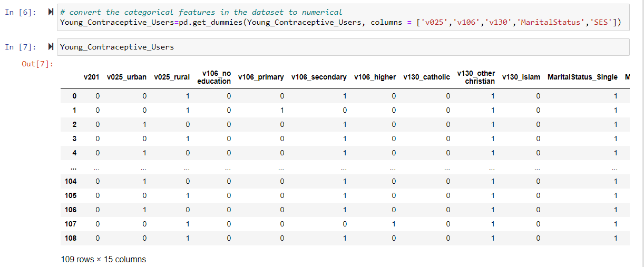
Task: Click the Out[7] output prompt
Action: pyautogui.click(x=38, y=64)
